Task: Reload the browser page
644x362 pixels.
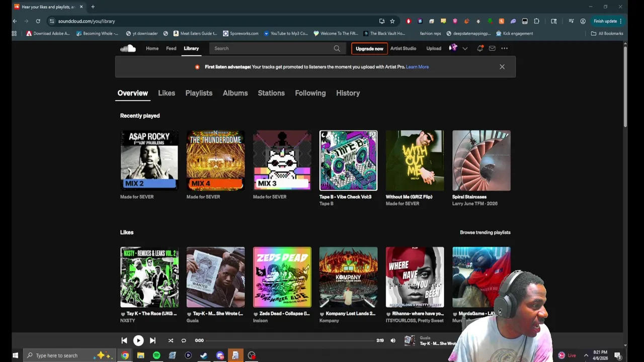Action: (x=38, y=21)
